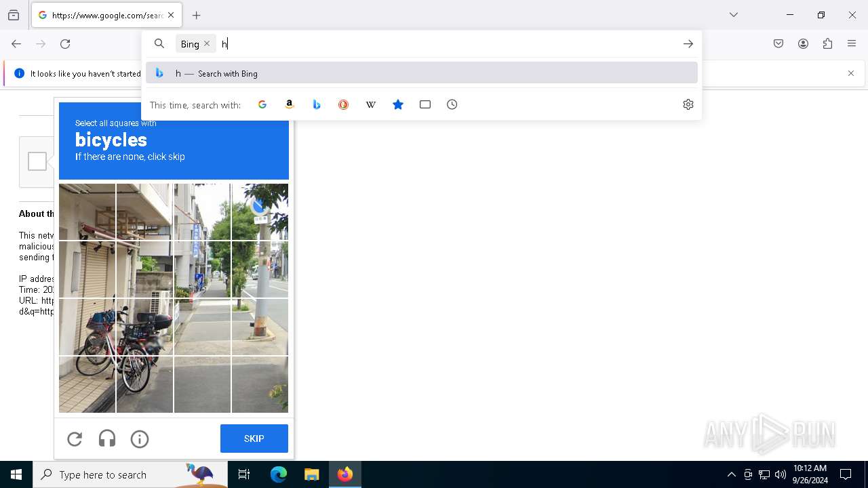Close the Google search tab

(x=171, y=15)
